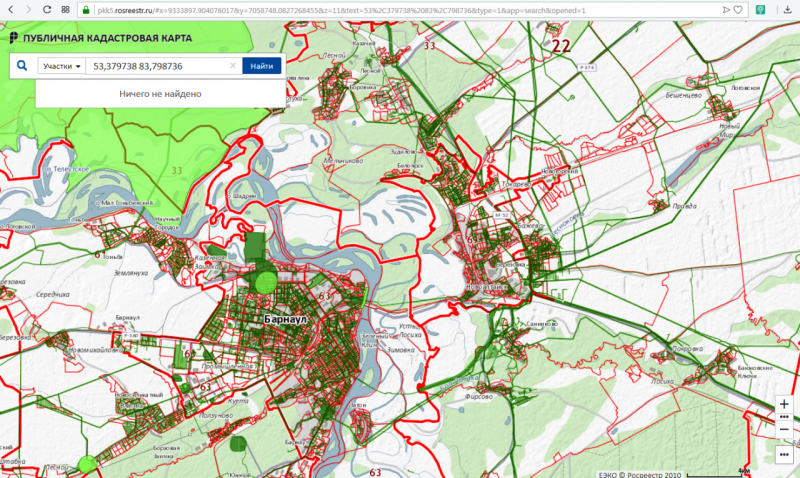Click the Санниково village label
The image size is (800, 478).
pyautogui.click(x=541, y=323)
